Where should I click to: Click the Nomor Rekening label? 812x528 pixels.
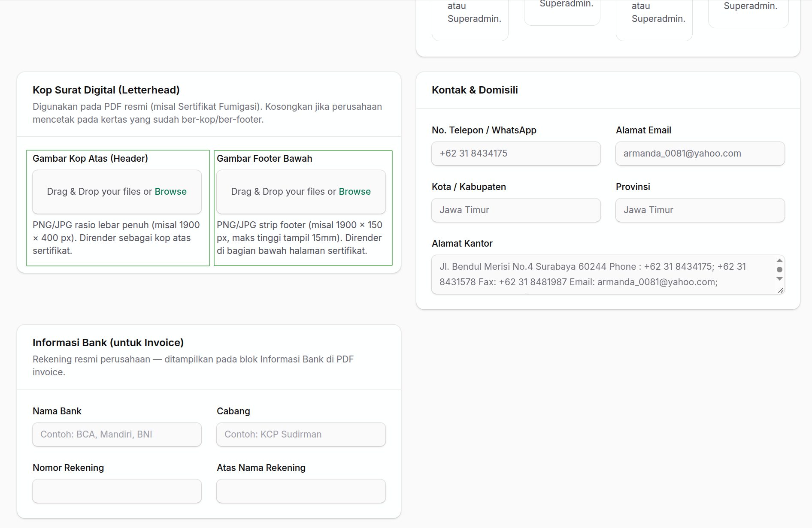[x=68, y=468]
